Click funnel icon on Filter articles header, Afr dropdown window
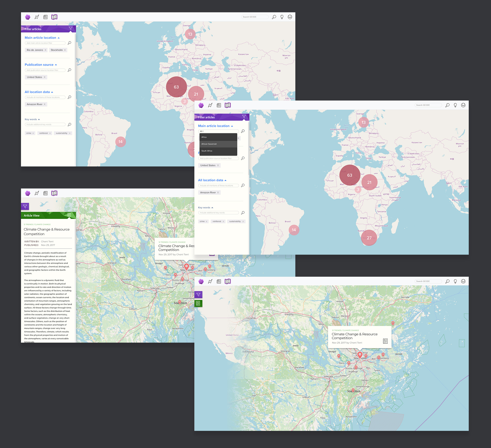Screen dimensions: 491x448 (244, 117)
